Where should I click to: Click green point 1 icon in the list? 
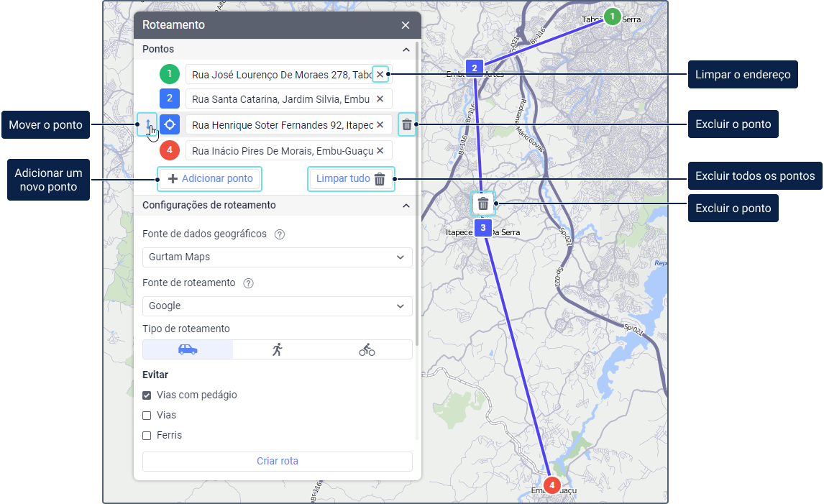click(x=169, y=74)
